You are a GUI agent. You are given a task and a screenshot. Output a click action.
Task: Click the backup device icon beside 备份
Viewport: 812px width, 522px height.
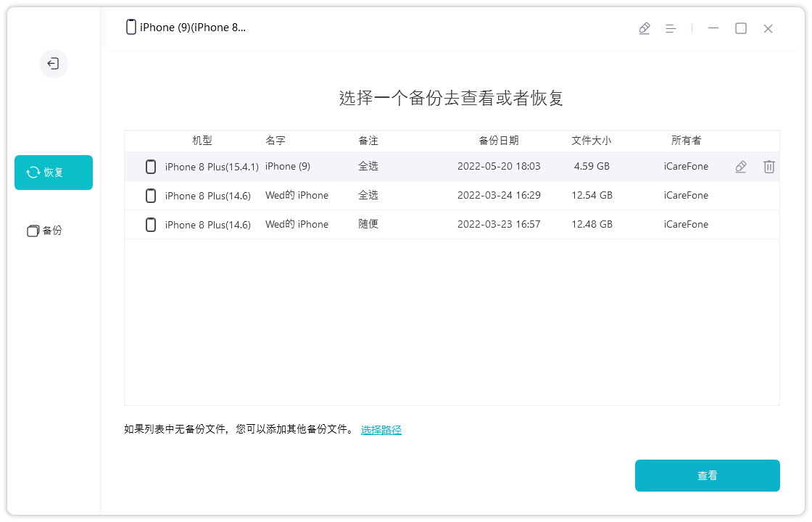pyautogui.click(x=33, y=231)
